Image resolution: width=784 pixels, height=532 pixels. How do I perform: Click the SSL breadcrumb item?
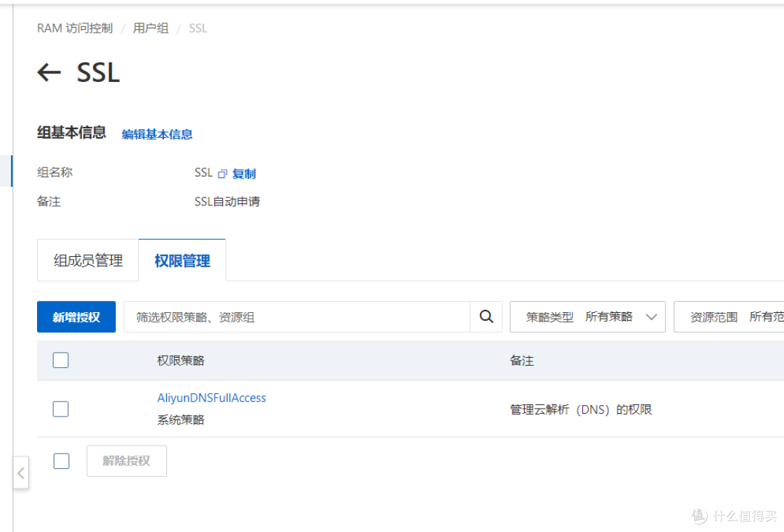point(198,28)
